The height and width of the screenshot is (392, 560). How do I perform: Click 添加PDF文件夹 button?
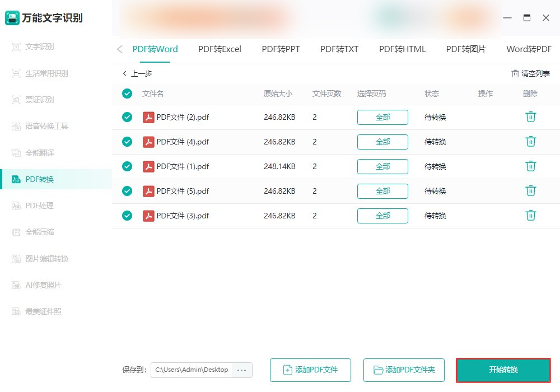pos(404,370)
